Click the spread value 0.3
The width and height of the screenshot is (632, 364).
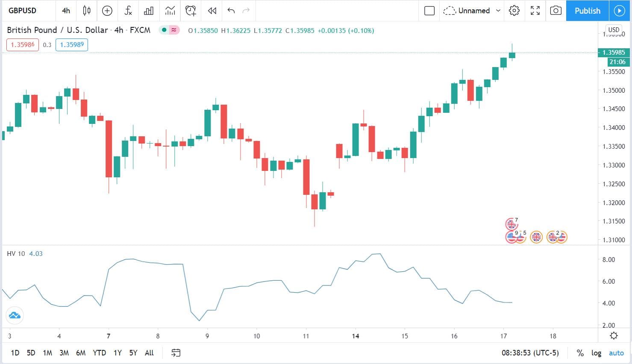coord(47,45)
